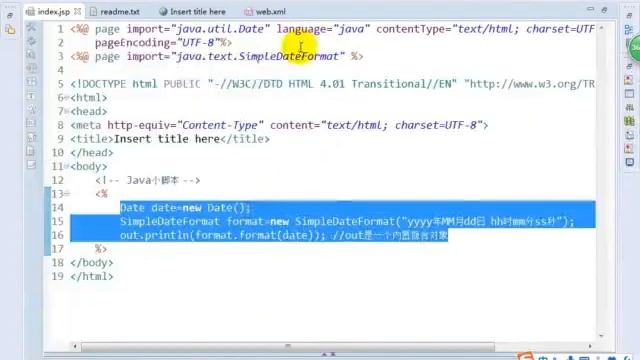Viewport: 640px width, 360px height.
Task: Close the index.jsp tab with its X
Action: coord(78,11)
